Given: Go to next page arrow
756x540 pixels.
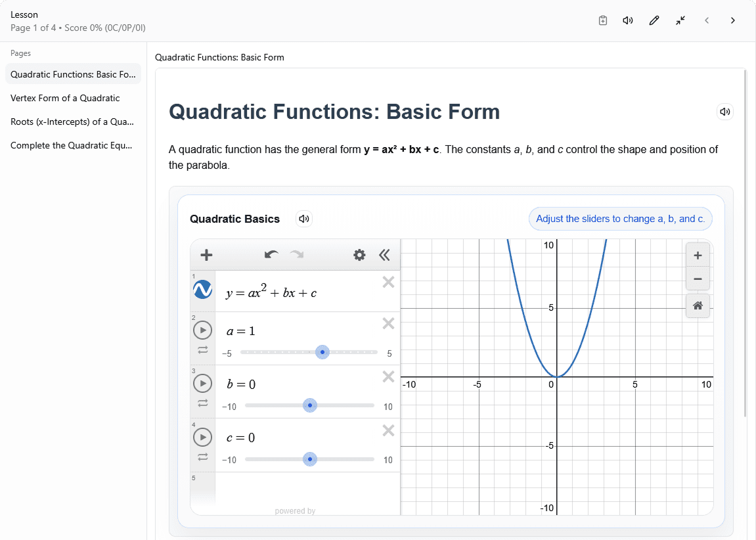Looking at the screenshot, I should (x=733, y=20).
